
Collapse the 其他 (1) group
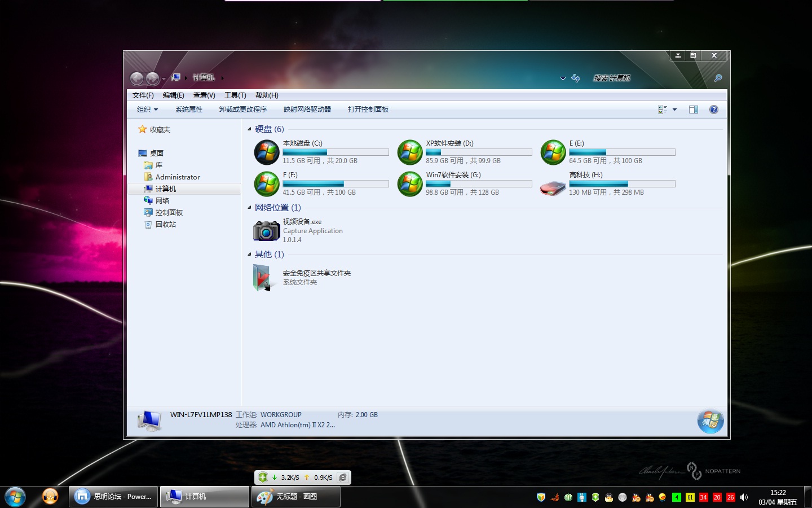(250, 255)
